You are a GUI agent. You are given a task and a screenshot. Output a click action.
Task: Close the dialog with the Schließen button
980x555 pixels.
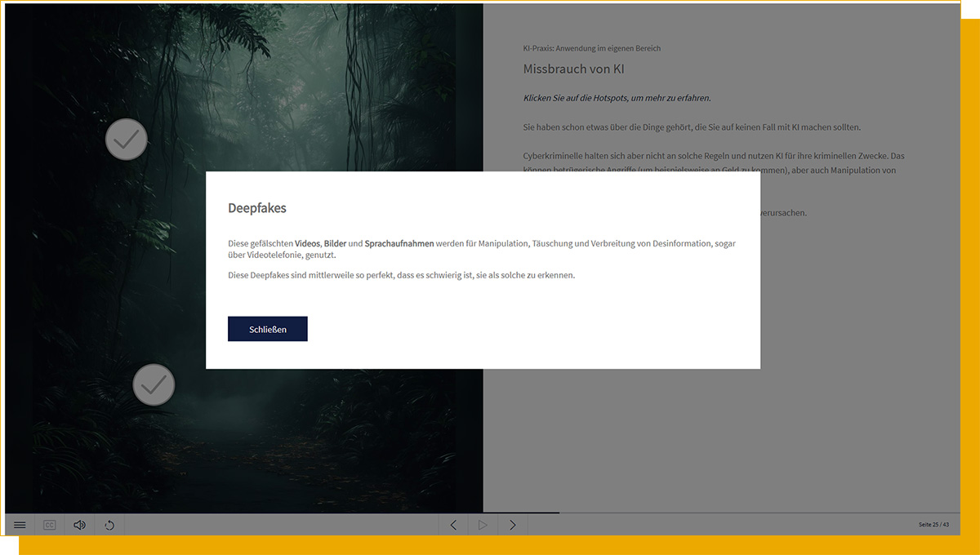tap(267, 328)
